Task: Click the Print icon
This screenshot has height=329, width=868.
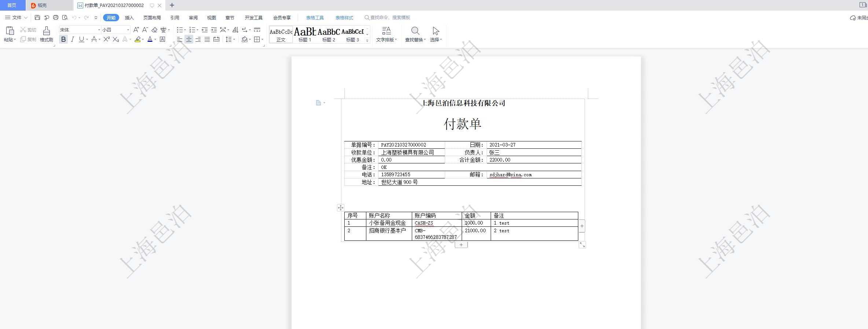Action: point(56,17)
